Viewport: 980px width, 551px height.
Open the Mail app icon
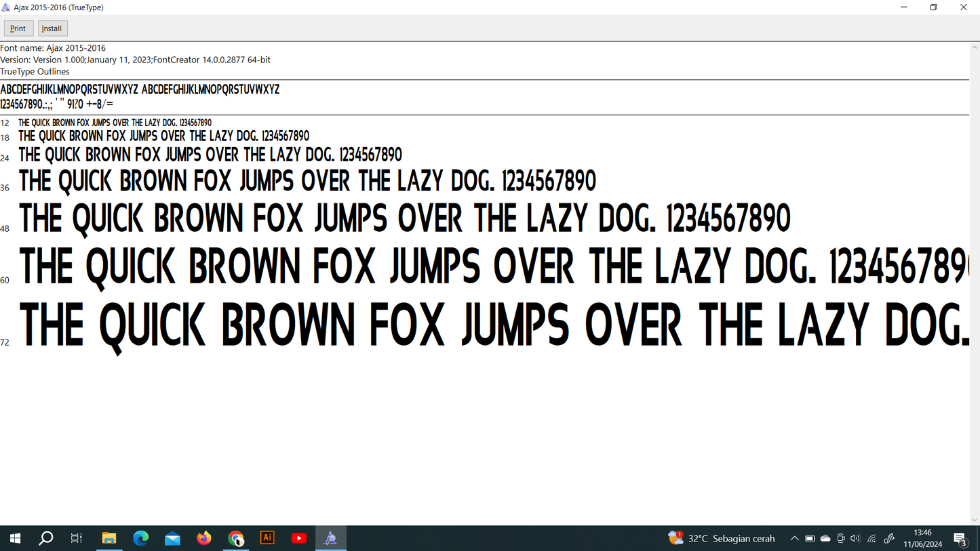[x=172, y=538]
